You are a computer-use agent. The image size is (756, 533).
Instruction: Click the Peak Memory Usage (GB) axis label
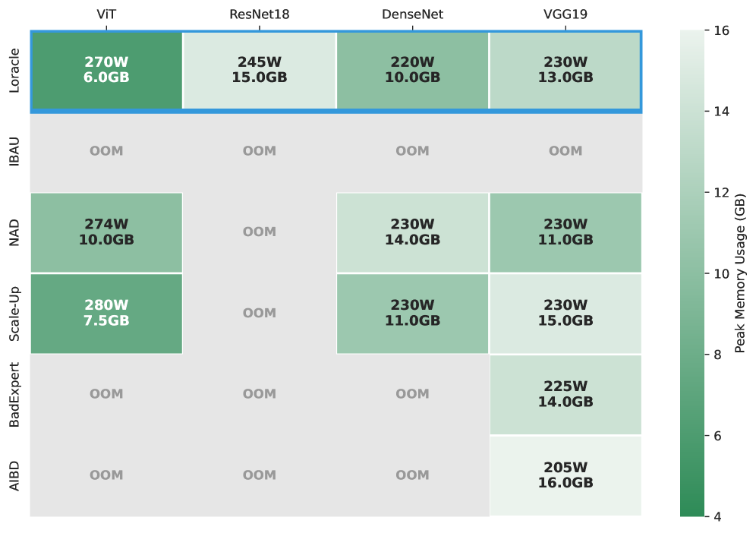(740, 273)
